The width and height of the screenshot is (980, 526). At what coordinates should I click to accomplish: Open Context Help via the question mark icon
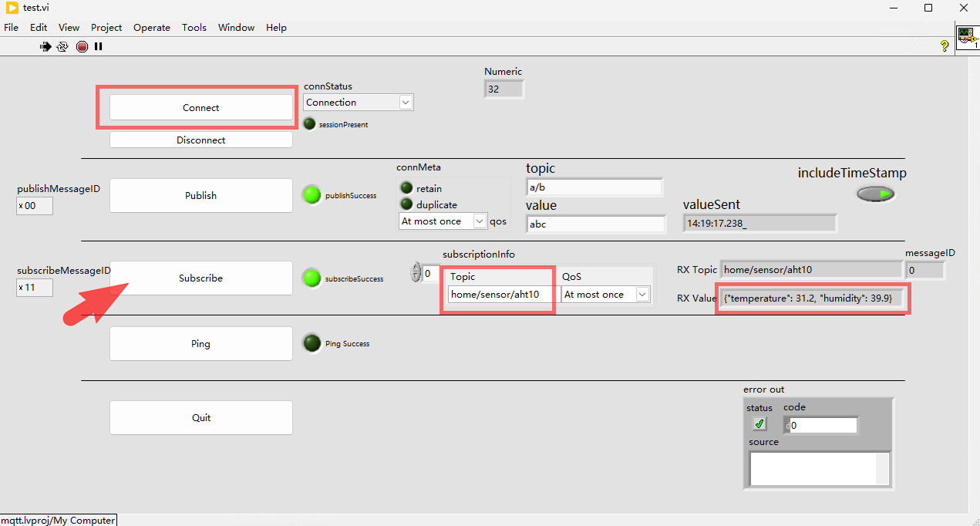click(944, 46)
